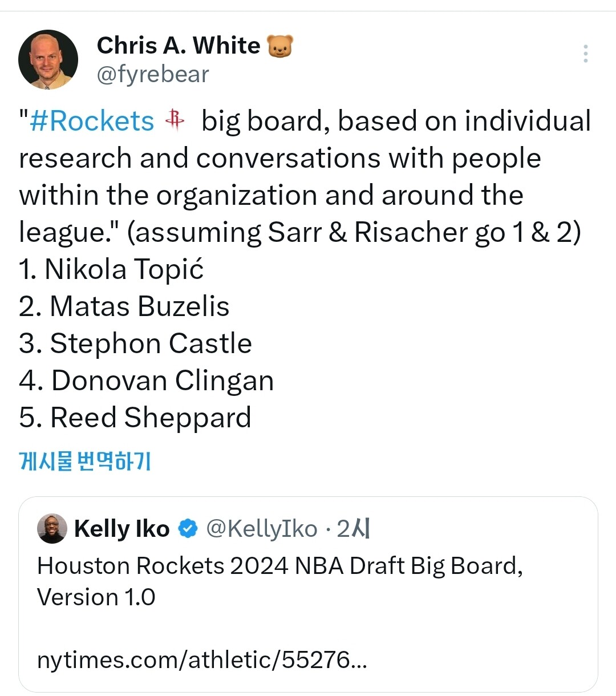Click Chris A. White's profile picture
The image size is (616, 696).
click(48, 59)
